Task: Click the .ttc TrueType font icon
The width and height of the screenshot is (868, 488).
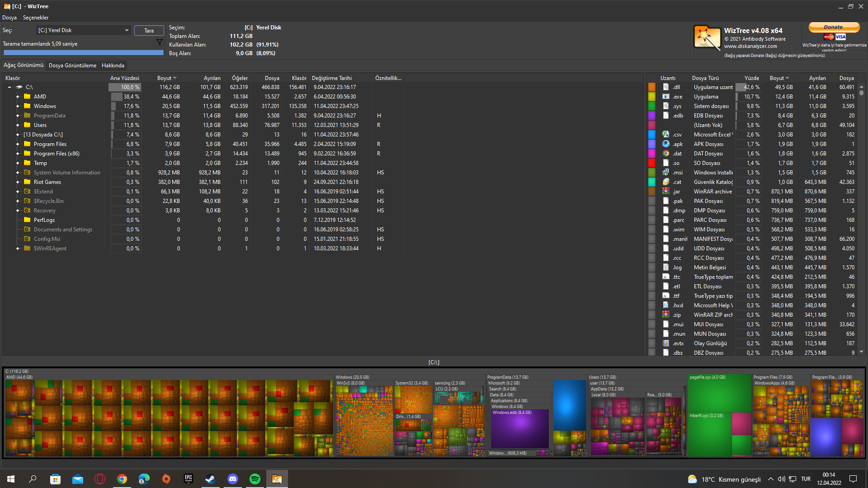Action: pos(666,277)
